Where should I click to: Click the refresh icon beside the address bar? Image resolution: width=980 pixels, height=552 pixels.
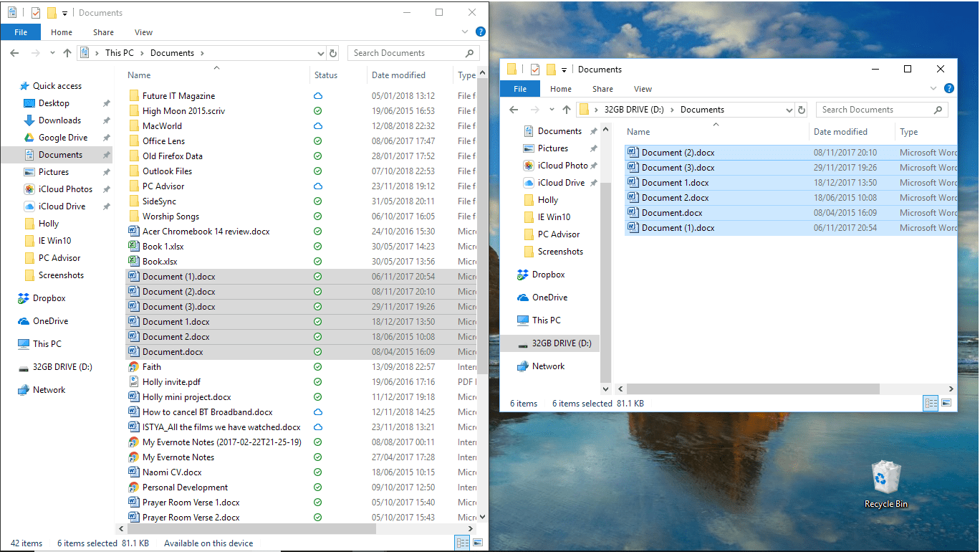click(332, 52)
